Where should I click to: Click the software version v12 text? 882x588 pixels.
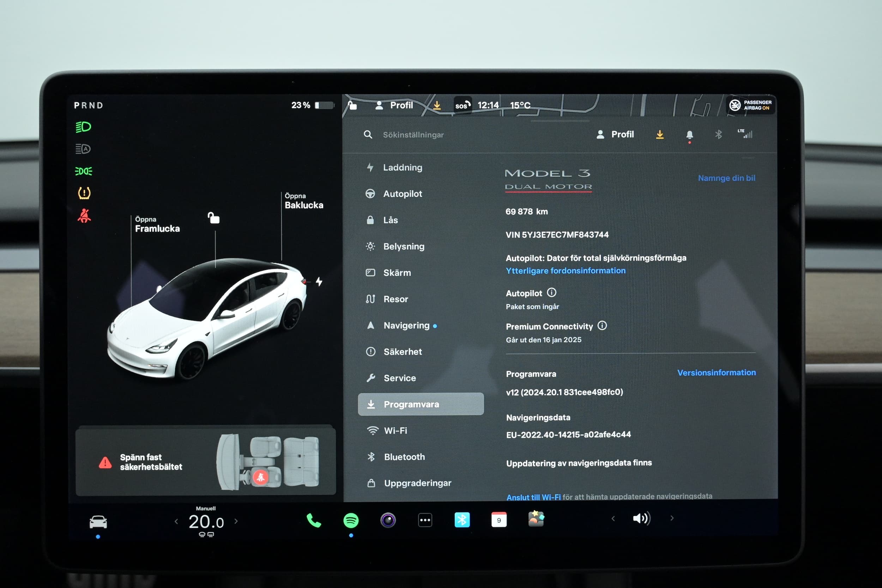coord(564,392)
